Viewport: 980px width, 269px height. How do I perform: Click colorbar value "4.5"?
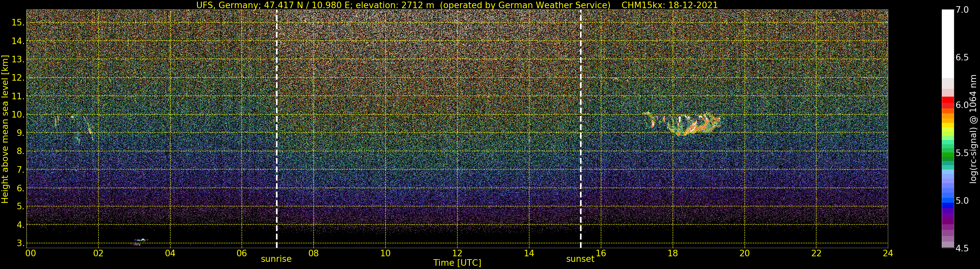tap(962, 248)
